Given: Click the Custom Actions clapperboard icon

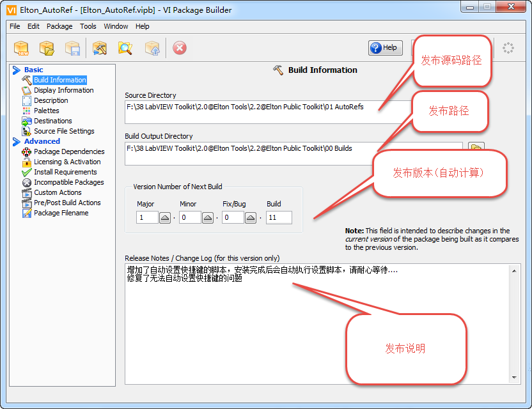Looking at the screenshot, I should tap(27, 192).
